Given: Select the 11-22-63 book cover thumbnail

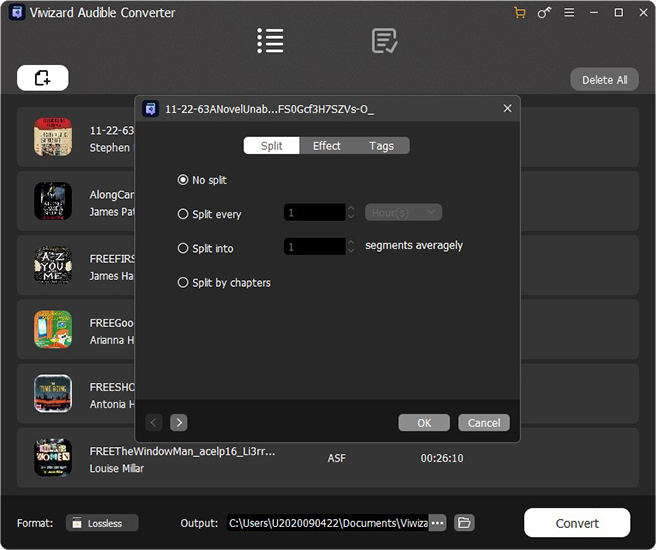Looking at the screenshot, I should 53,137.
